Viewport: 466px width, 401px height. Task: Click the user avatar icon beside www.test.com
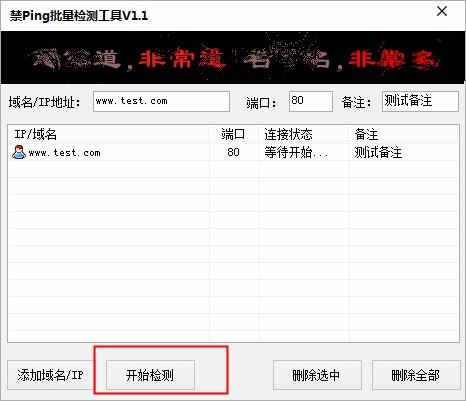pos(19,152)
